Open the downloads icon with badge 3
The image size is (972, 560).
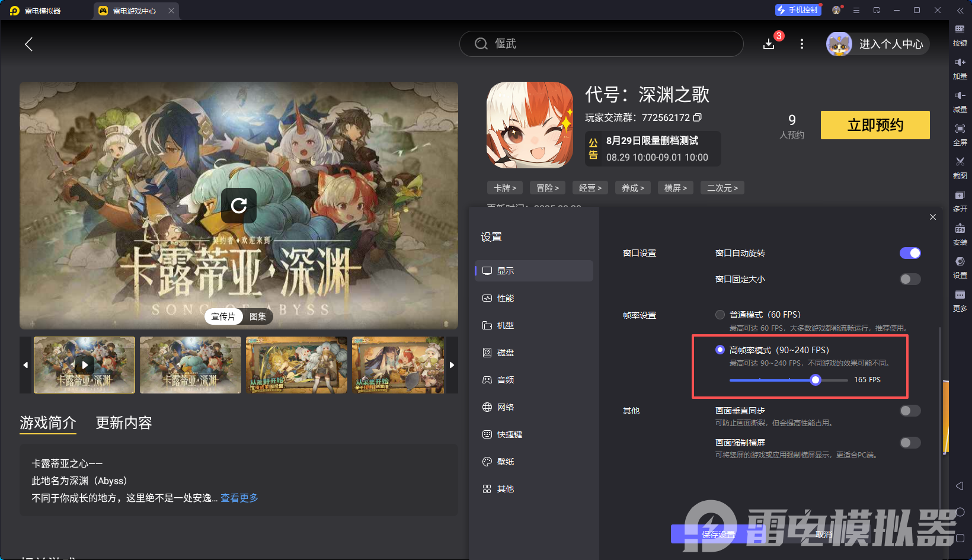tap(769, 44)
